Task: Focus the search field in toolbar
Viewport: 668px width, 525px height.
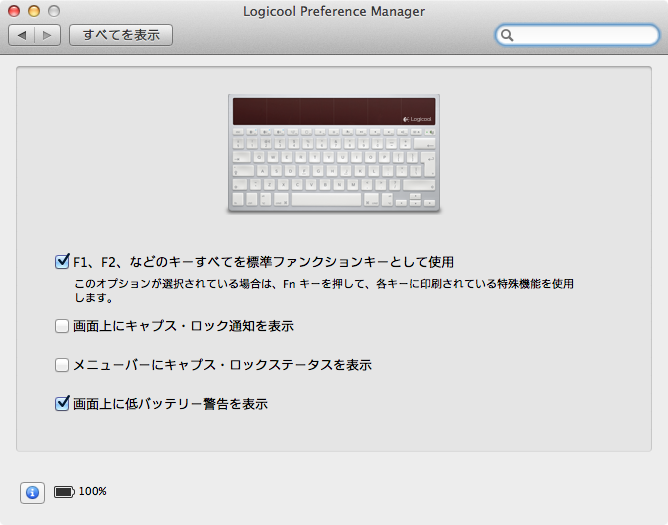Action: pos(577,35)
